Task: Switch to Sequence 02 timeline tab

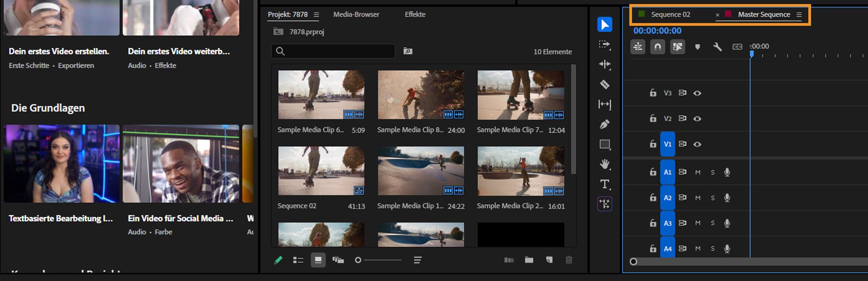Action: pos(670,14)
